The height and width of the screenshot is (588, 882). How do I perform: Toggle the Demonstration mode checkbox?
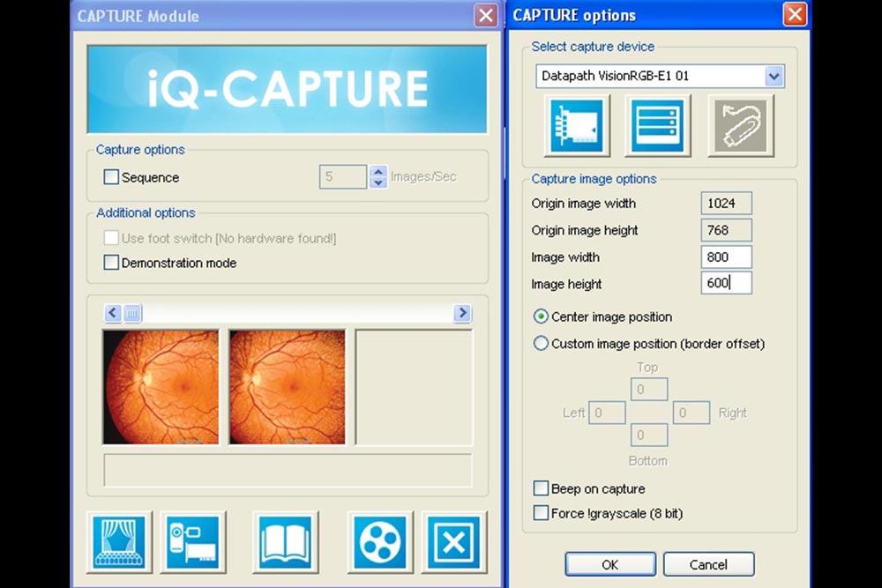[x=111, y=263]
